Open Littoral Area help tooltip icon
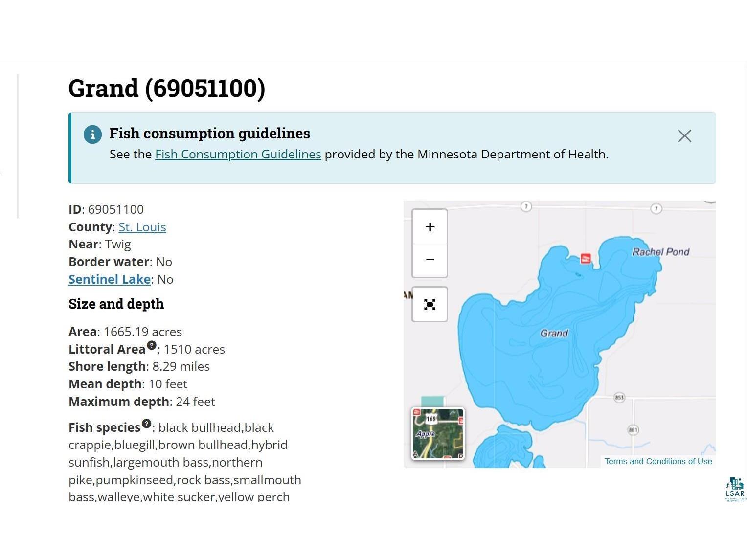This screenshot has width=747, height=560. [x=152, y=345]
